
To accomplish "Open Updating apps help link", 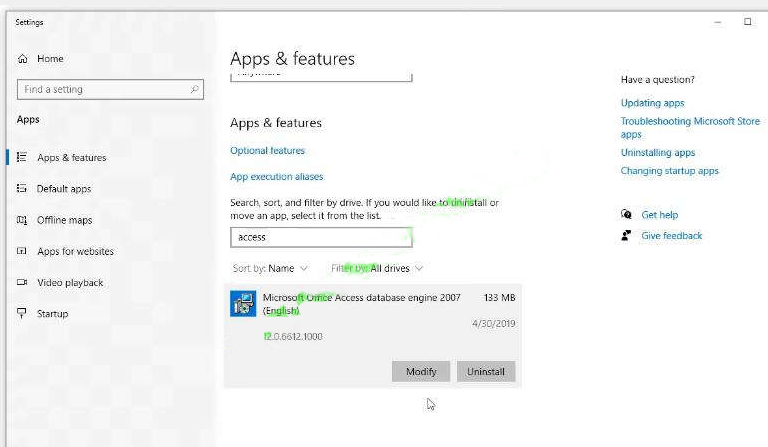I will [x=652, y=103].
